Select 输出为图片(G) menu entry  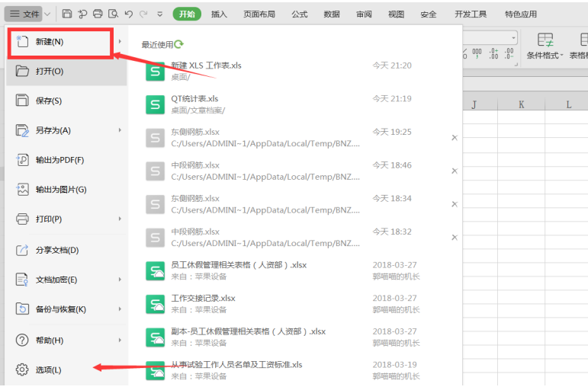click(66, 190)
